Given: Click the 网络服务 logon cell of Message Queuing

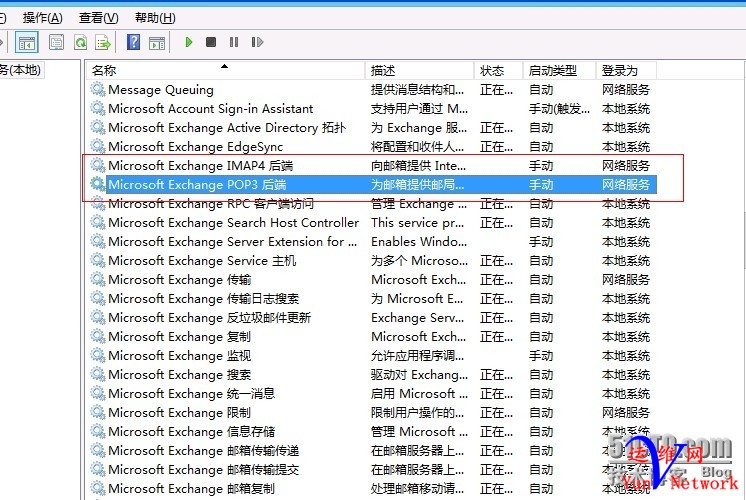Looking at the screenshot, I should click(626, 89).
